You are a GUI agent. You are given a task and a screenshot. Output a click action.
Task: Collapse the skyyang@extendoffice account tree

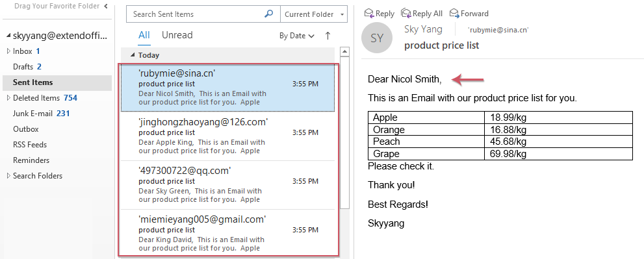pos(8,36)
